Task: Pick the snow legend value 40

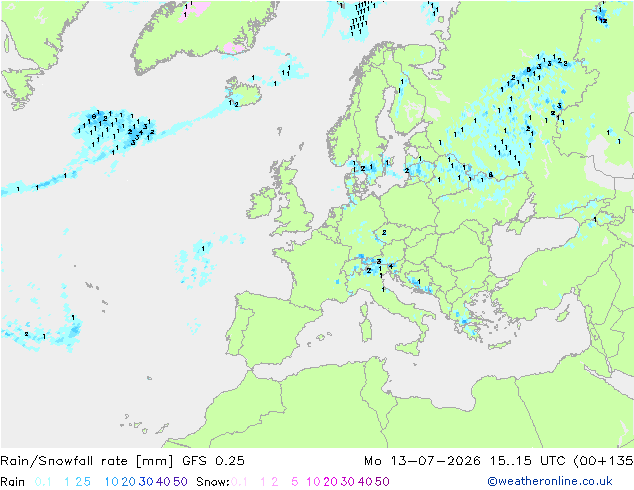Action: (365, 482)
